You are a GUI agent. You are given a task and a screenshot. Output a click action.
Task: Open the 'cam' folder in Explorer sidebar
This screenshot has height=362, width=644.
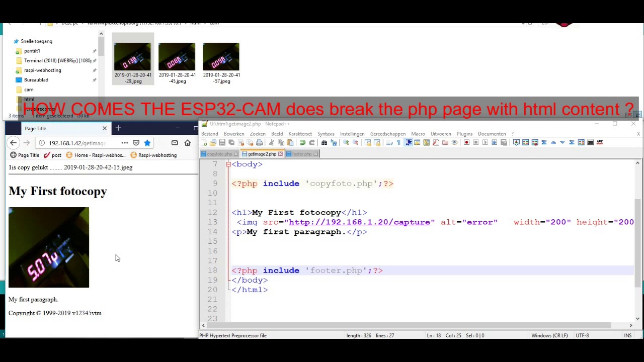pos(25,89)
